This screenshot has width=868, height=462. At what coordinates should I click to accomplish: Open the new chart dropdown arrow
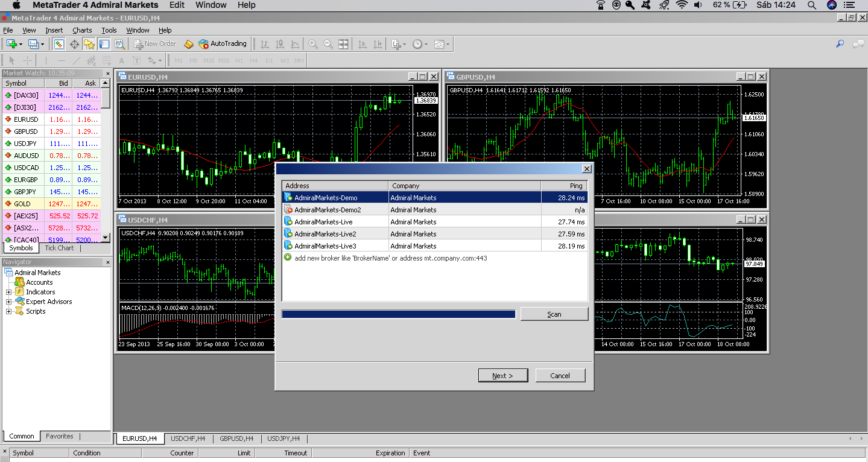tap(21, 44)
